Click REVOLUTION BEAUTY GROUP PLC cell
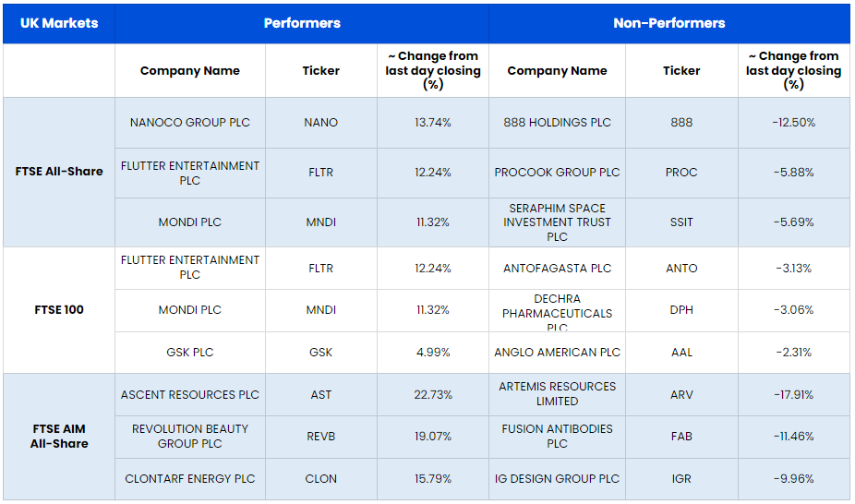 [x=190, y=437]
